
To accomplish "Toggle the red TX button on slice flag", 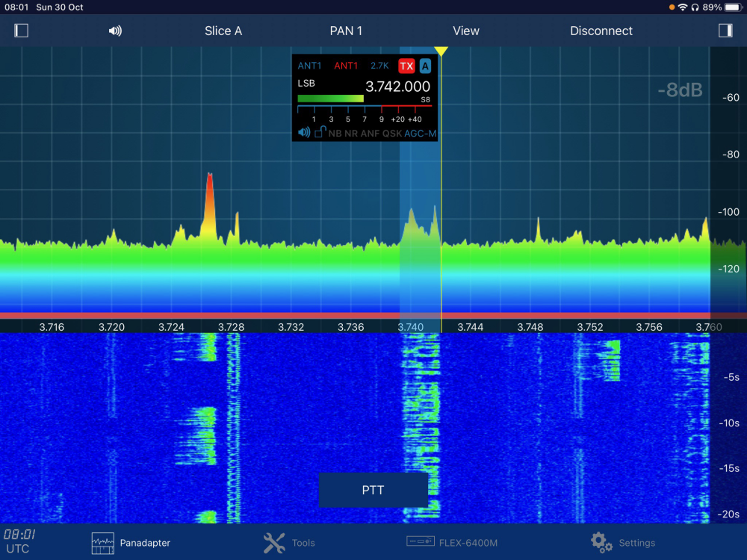I will click(x=406, y=66).
